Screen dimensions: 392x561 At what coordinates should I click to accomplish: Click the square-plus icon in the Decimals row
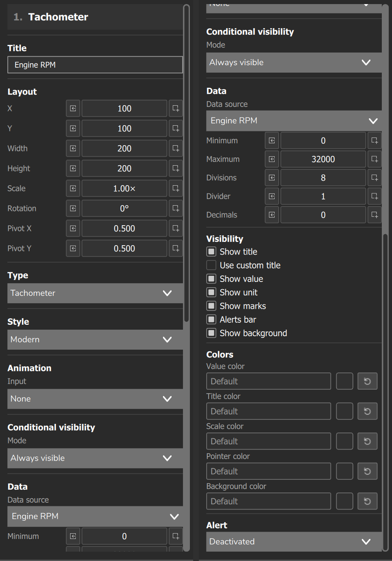click(374, 215)
